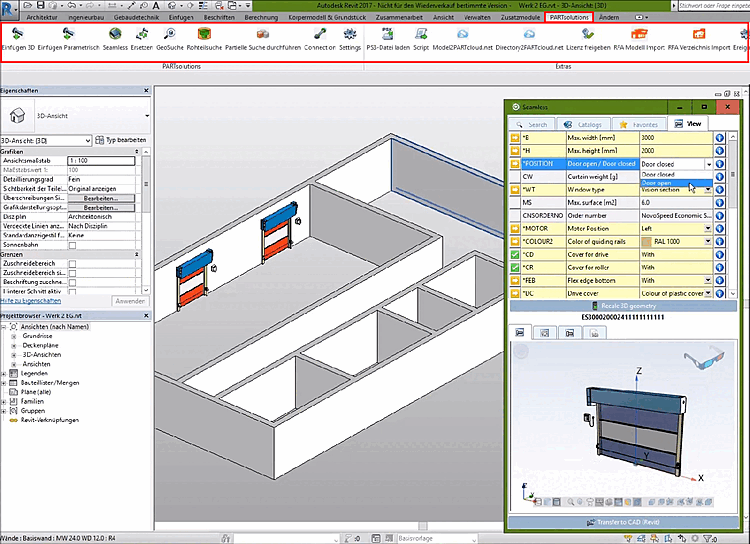Viewport: 750px width, 544px height.
Task: Open the Verwalten ribbon tab
Action: (x=477, y=17)
